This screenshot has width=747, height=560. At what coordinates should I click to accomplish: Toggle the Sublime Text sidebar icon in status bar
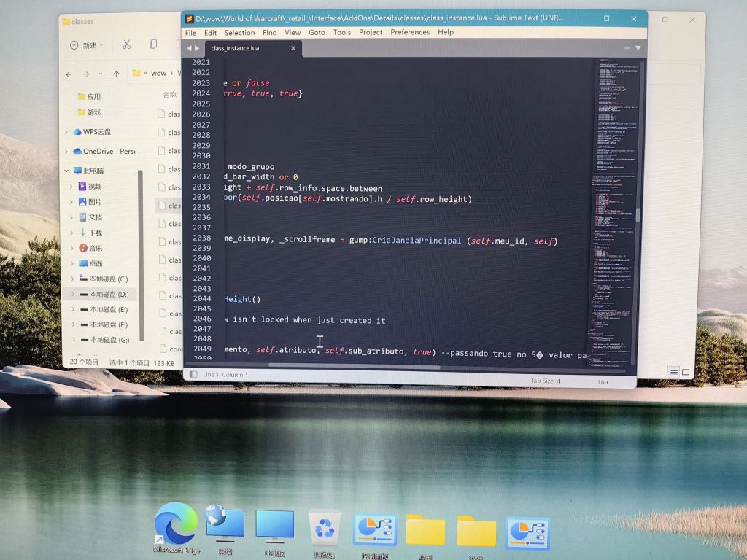coord(193,374)
